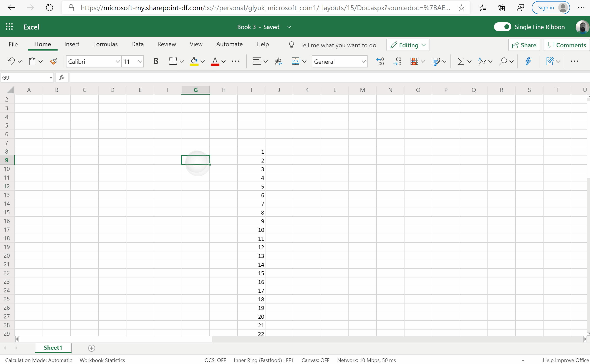Click the Format Painter icon
This screenshot has height=364, width=590.
point(53,61)
